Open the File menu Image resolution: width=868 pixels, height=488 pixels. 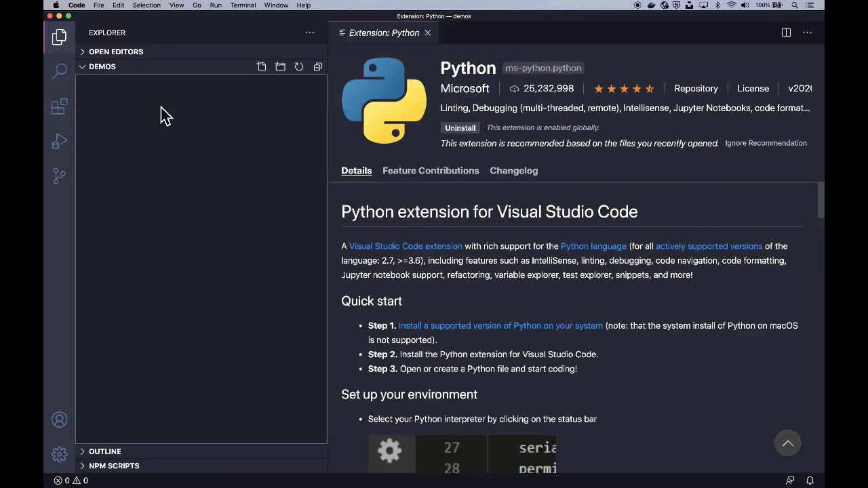coord(99,5)
